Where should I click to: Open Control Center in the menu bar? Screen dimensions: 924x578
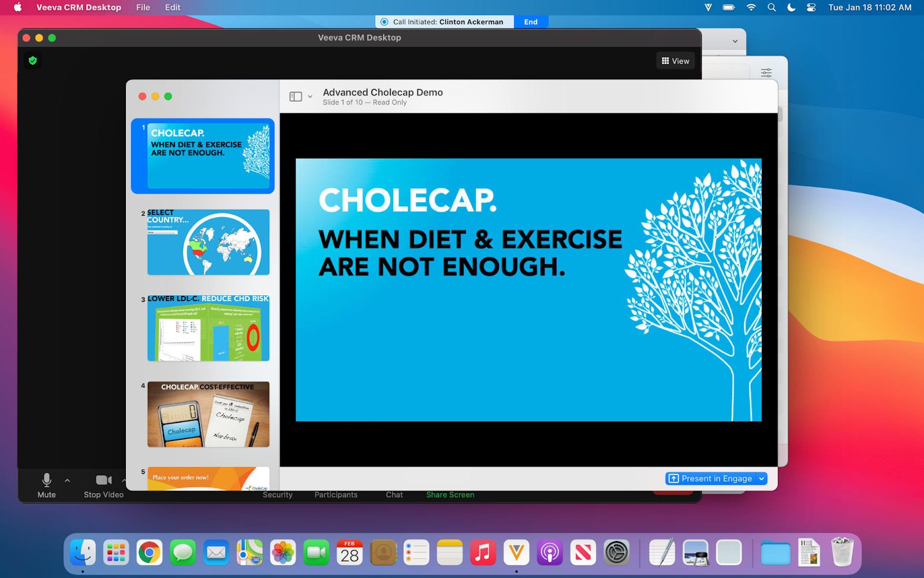[x=811, y=8]
